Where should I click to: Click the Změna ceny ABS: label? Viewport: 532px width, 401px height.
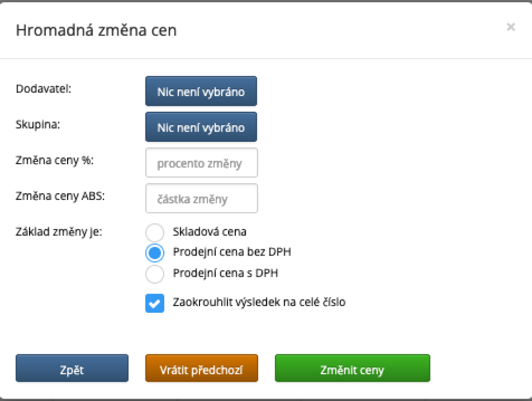pyautogui.click(x=60, y=196)
